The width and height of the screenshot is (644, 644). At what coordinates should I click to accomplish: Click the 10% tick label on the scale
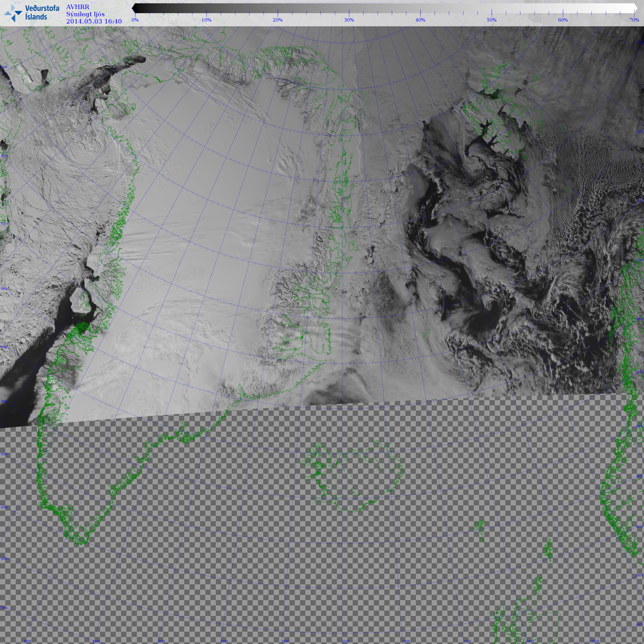(206, 20)
